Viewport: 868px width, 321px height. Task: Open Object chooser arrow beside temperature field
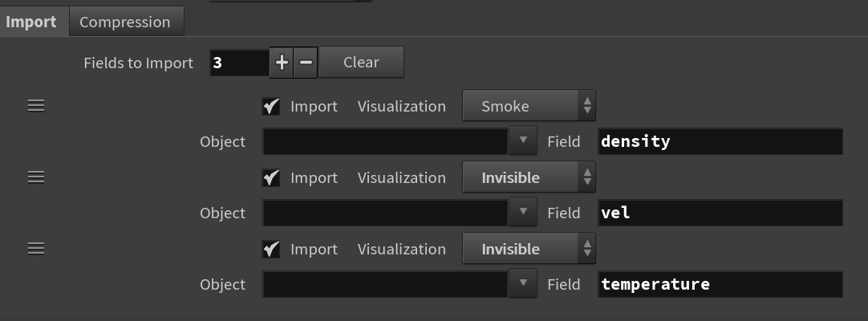(522, 284)
